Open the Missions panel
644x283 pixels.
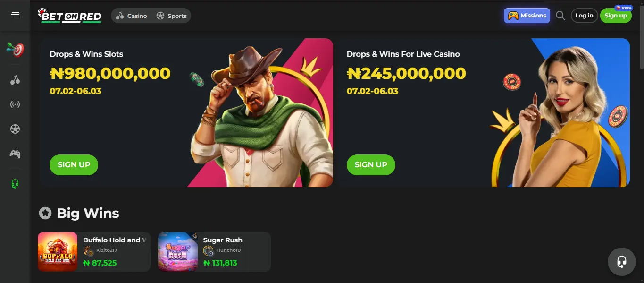(x=527, y=15)
